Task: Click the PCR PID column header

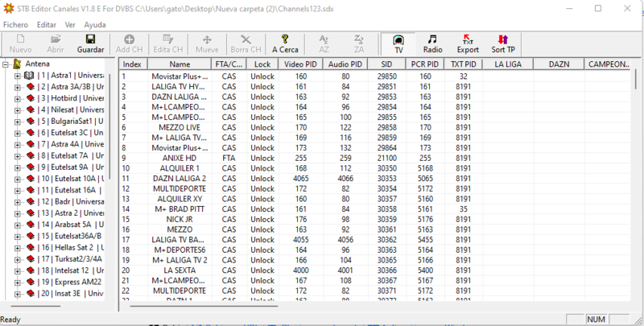Action: click(x=425, y=64)
